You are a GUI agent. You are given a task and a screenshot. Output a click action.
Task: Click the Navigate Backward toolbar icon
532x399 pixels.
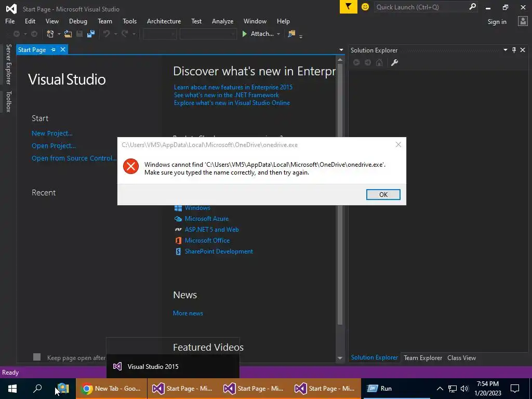tap(16, 34)
